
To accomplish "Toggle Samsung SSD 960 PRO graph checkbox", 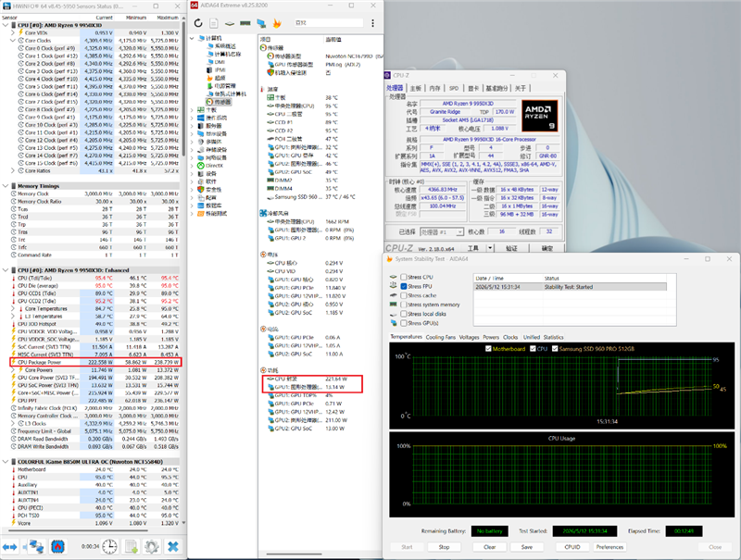I will coord(555,349).
